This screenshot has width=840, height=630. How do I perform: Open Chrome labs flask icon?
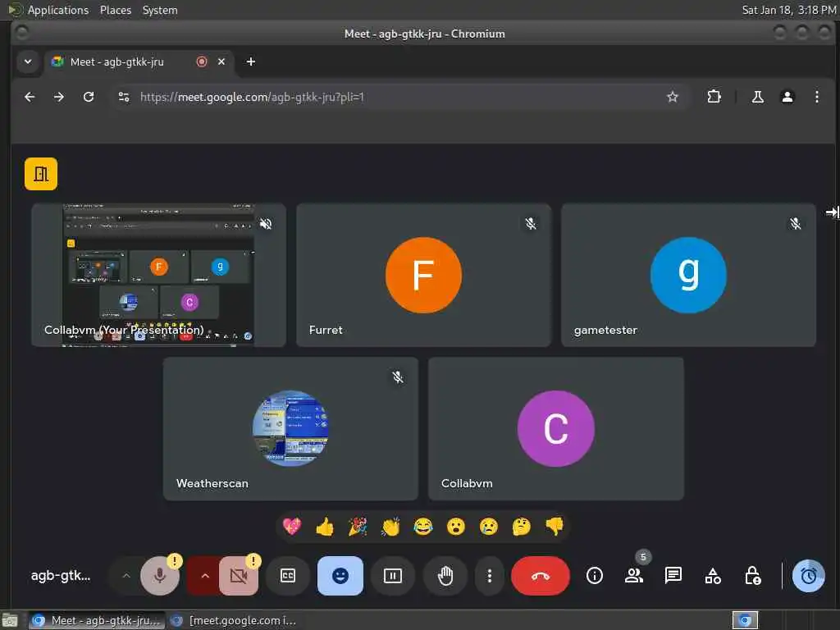click(757, 97)
